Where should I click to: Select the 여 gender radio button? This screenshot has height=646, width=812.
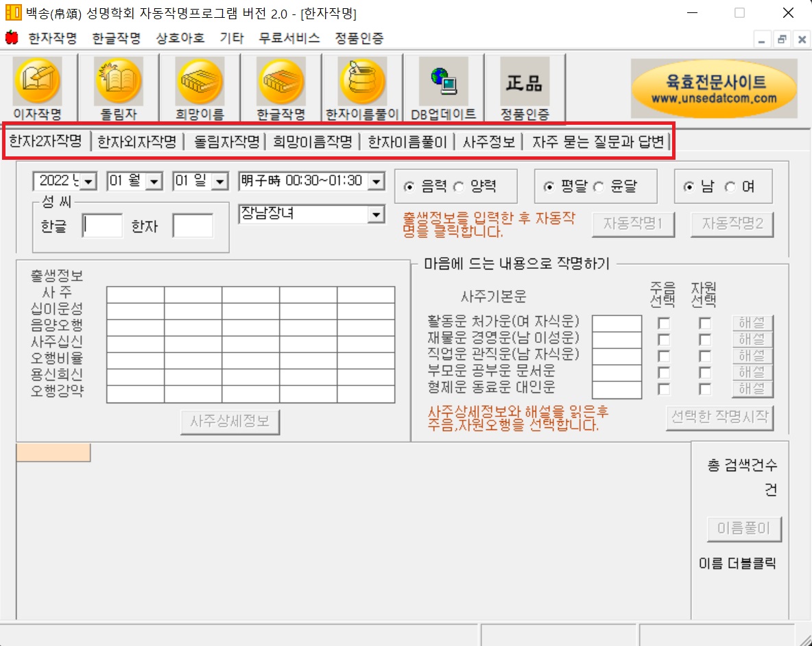click(x=730, y=187)
